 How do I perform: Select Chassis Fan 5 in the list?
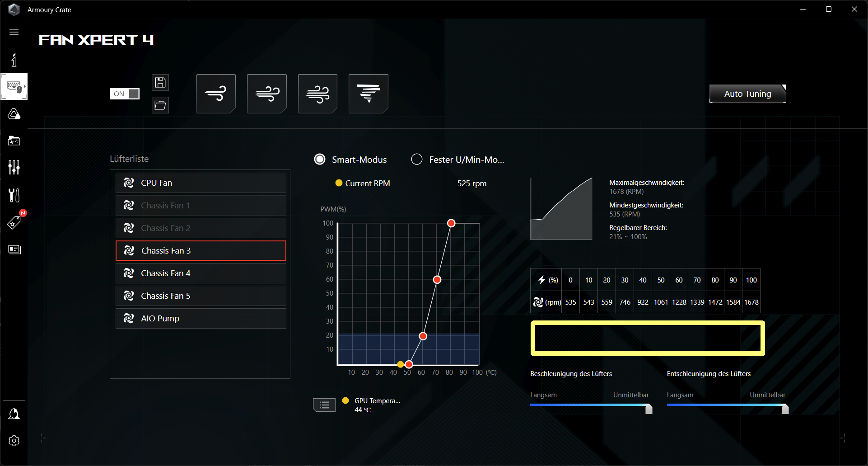(x=201, y=296)
